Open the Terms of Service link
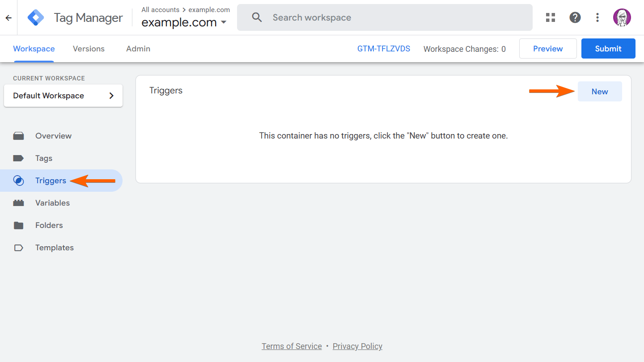The width and height of the screenshot is (644, 362). 292,346
